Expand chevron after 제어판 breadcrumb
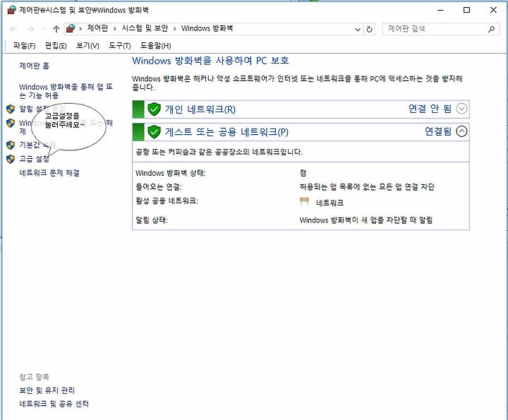Screen dimensions: 508x420 (x=115, y=29)
